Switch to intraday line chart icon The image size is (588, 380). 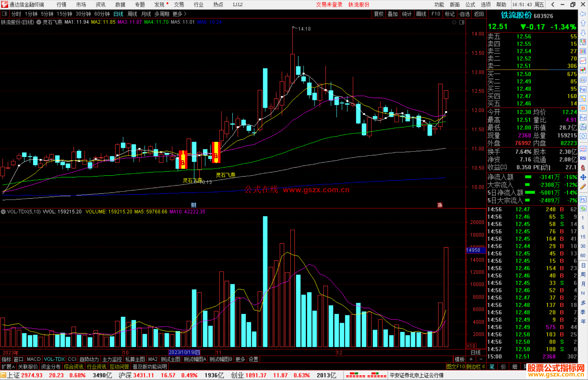click(x=583, y=61)
